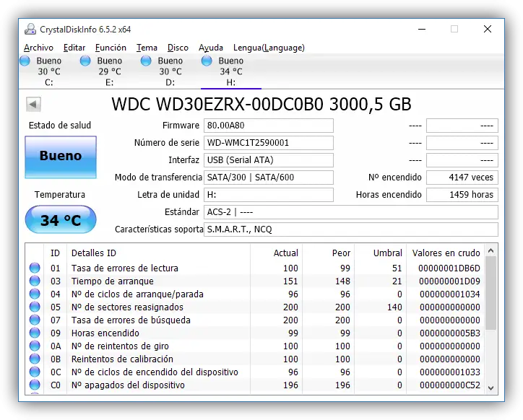Screen dimensions: 523x420
Task: Click the Valores en crudo column header
Action: point(446,253)
